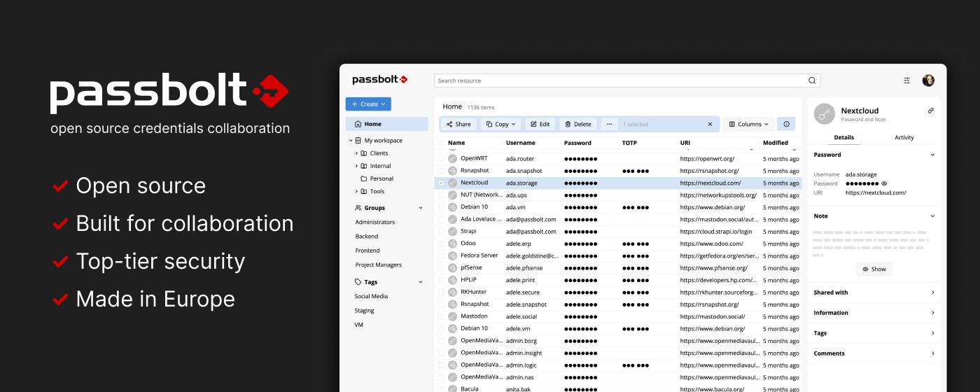The image size is (980, 392).
Task: Check the Odoo row checkbox
Action: (441, 244)
